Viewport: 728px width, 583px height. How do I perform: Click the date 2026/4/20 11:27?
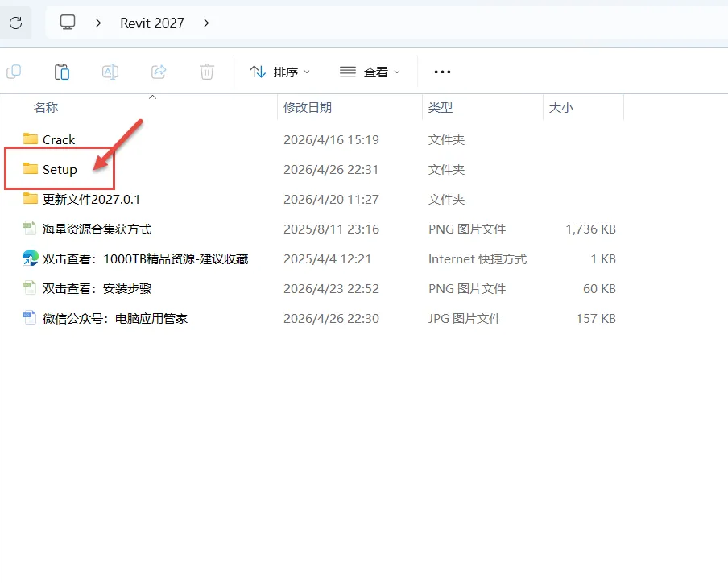[331, 200]
